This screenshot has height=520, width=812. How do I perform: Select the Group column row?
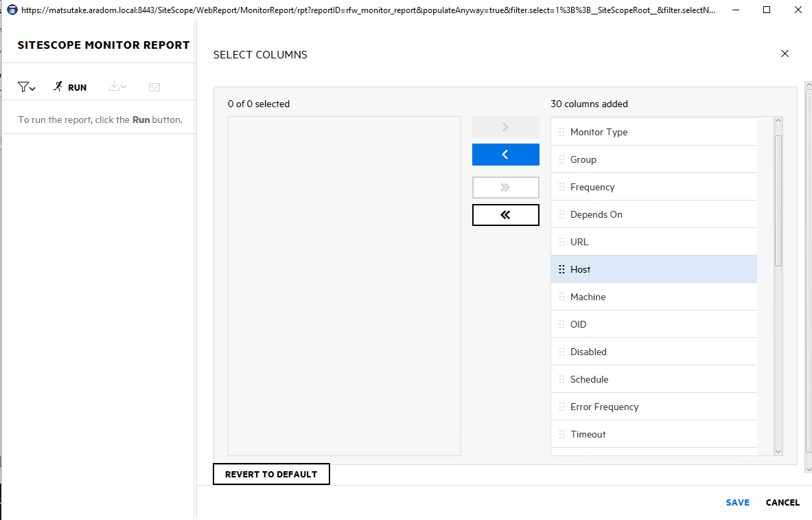click(x=654, y=159)
